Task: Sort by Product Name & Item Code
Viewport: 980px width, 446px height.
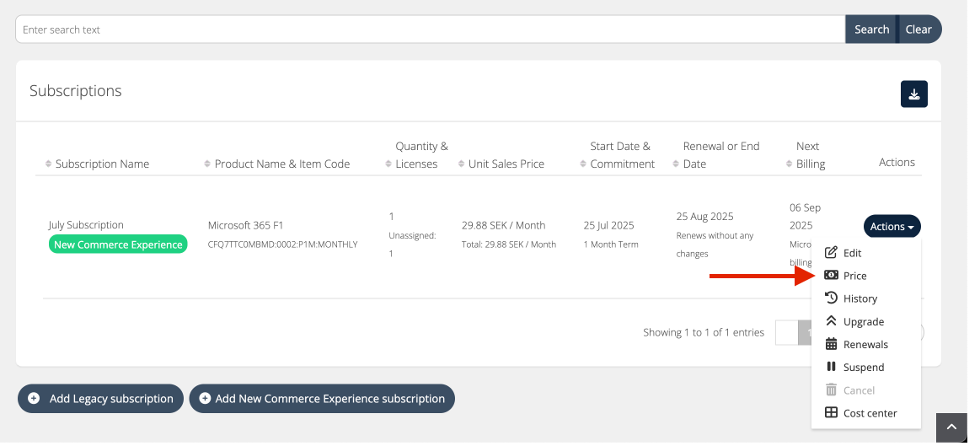Action: click(x=281, y=164)
